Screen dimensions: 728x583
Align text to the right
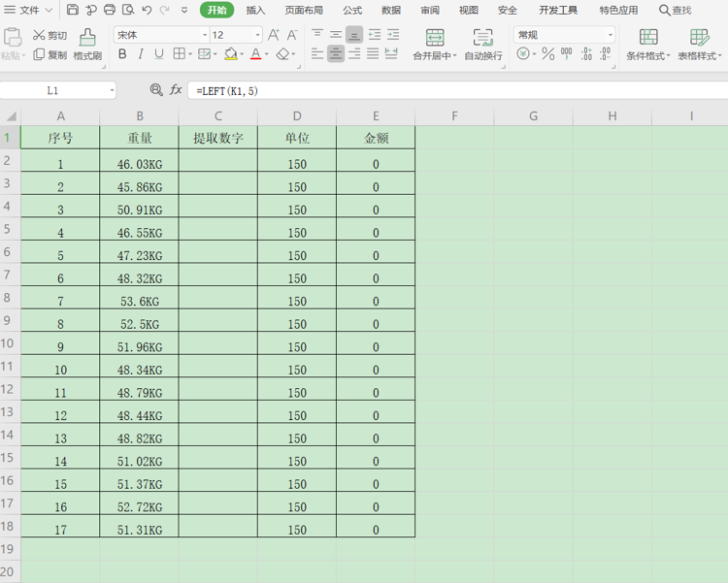click(x=354, y=54)
